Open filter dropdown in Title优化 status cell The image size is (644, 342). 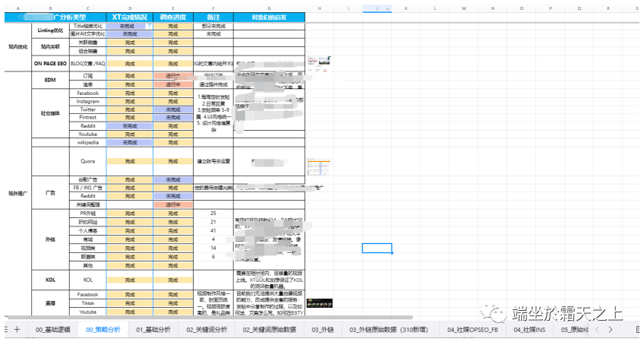(149, 25)
